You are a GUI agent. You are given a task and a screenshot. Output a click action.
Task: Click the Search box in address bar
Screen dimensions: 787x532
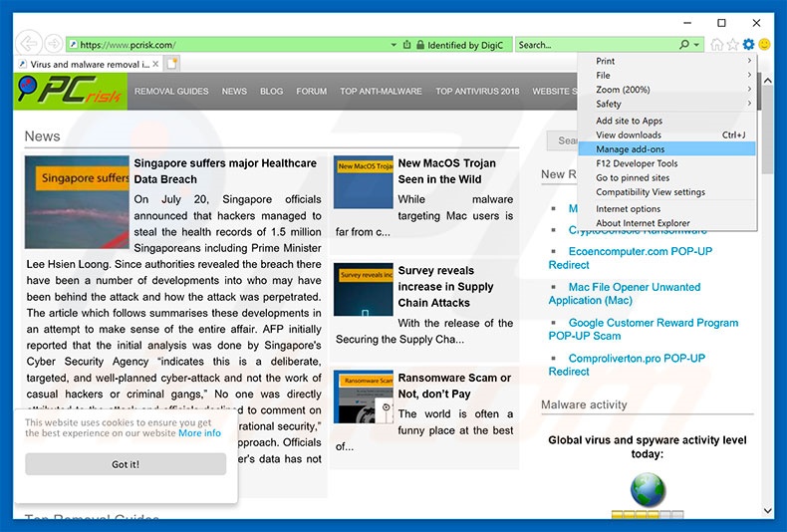(595, 45)
